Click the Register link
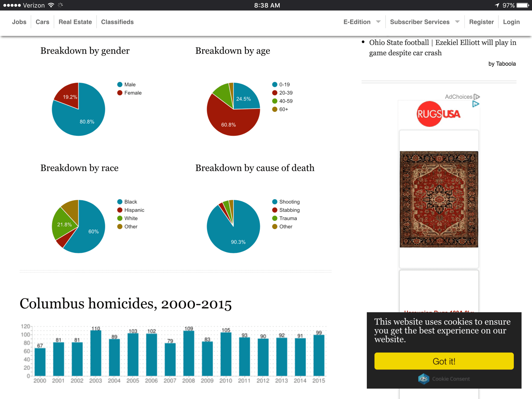The height and width of the screenshot is (399, 532). pyautogui.click(x=481, y=22)
